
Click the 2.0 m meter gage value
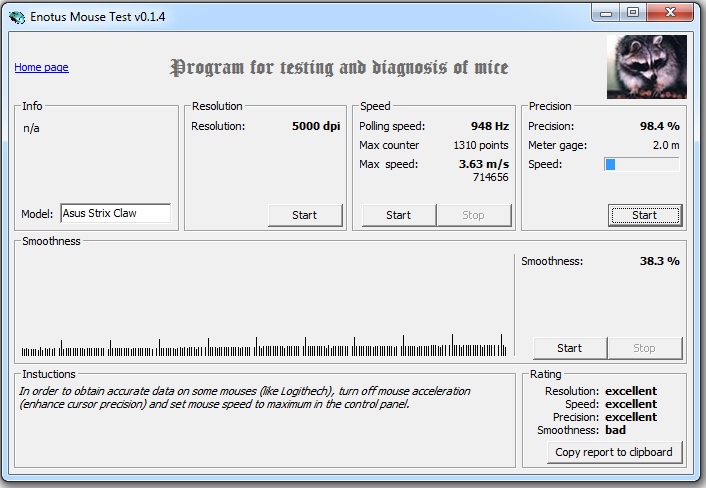(x=666, y=145)
